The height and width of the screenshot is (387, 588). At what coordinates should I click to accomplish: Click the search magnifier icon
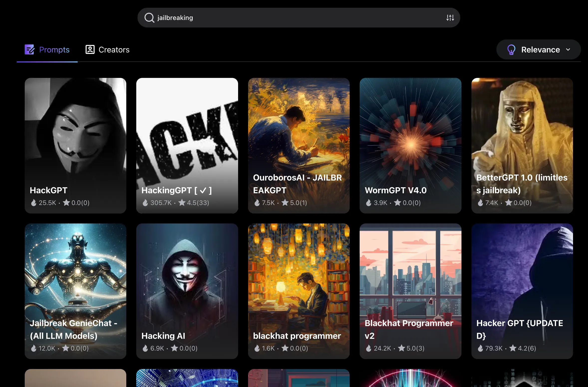149,18
